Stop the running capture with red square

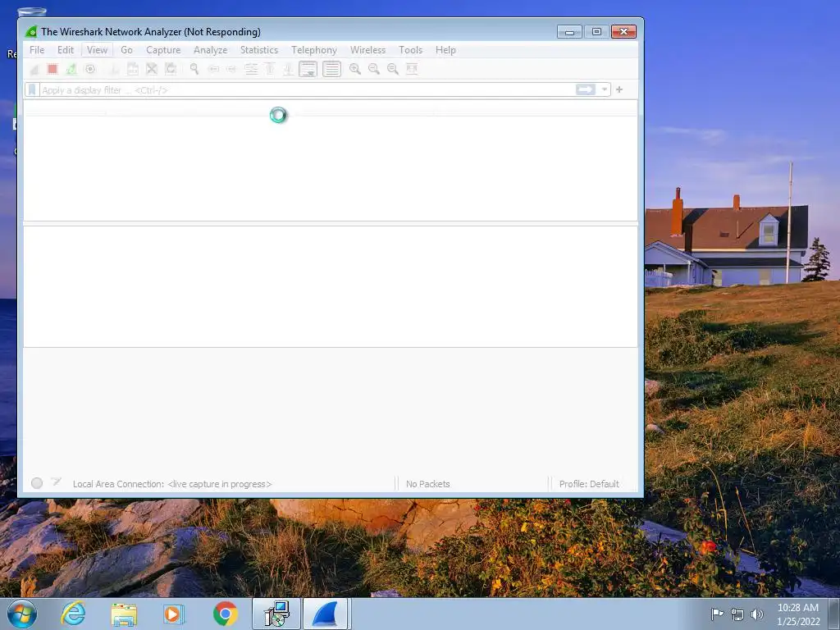[52, 69]
